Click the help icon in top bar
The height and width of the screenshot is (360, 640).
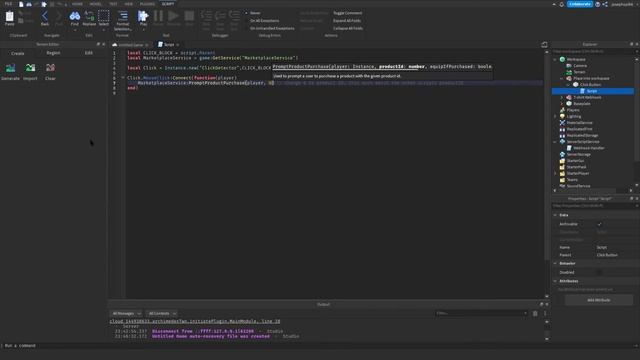pos(598,4)
